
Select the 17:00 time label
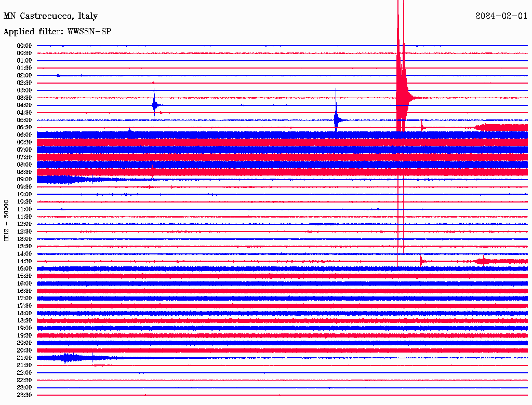tap(24, 299)
